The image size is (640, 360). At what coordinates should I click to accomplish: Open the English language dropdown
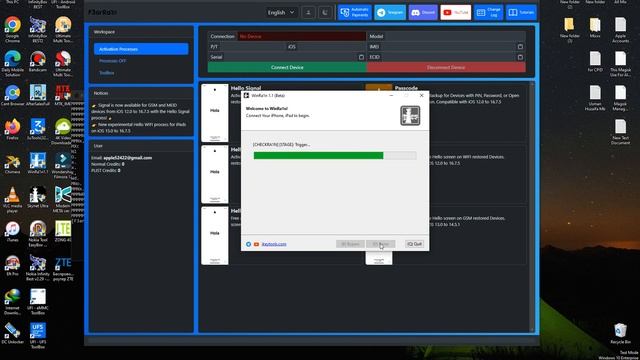point(281,13)
